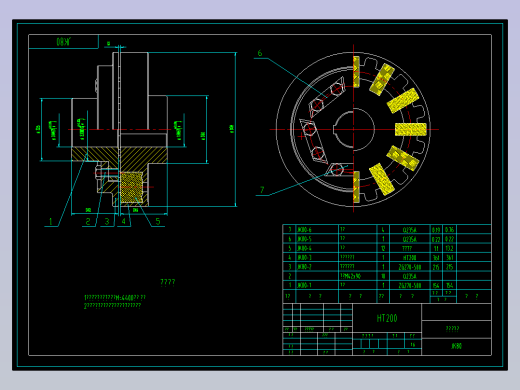Click part callout number 1 below section view

pos(51,222)
